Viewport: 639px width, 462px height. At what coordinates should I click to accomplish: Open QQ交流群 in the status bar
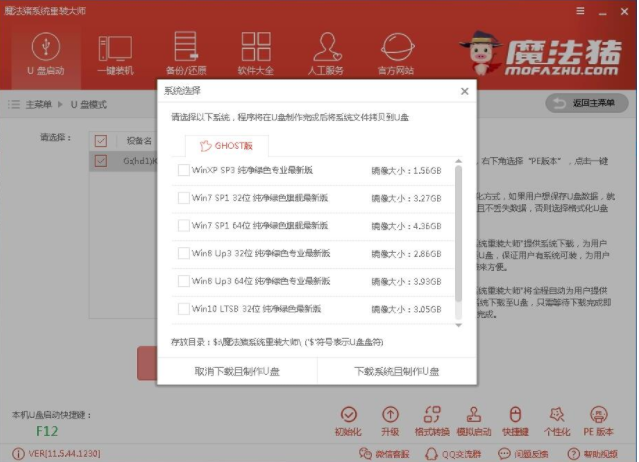pos(453,453)
